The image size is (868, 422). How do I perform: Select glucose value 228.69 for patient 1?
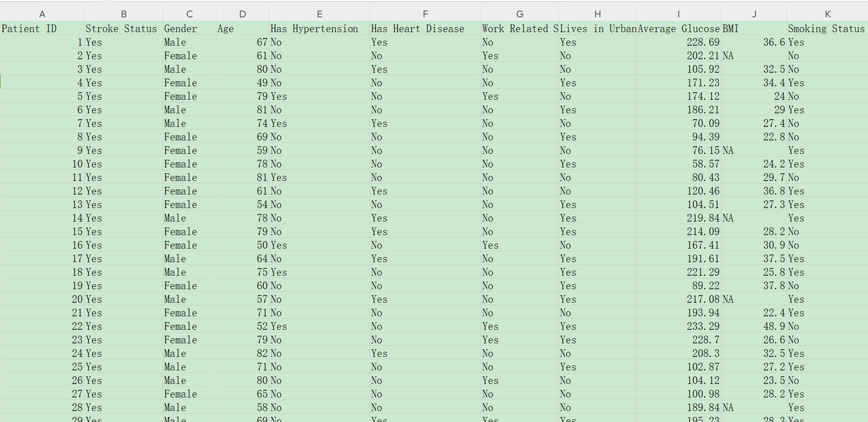679,42
